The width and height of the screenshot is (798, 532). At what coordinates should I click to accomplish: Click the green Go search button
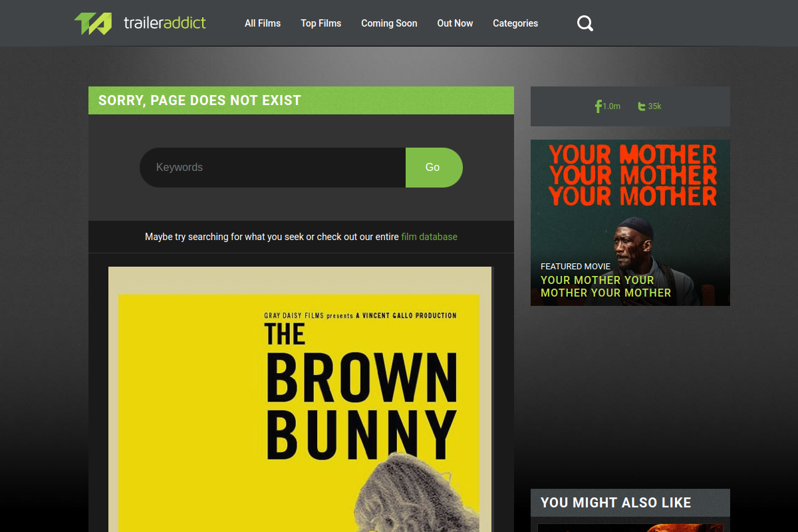(434, 168)
